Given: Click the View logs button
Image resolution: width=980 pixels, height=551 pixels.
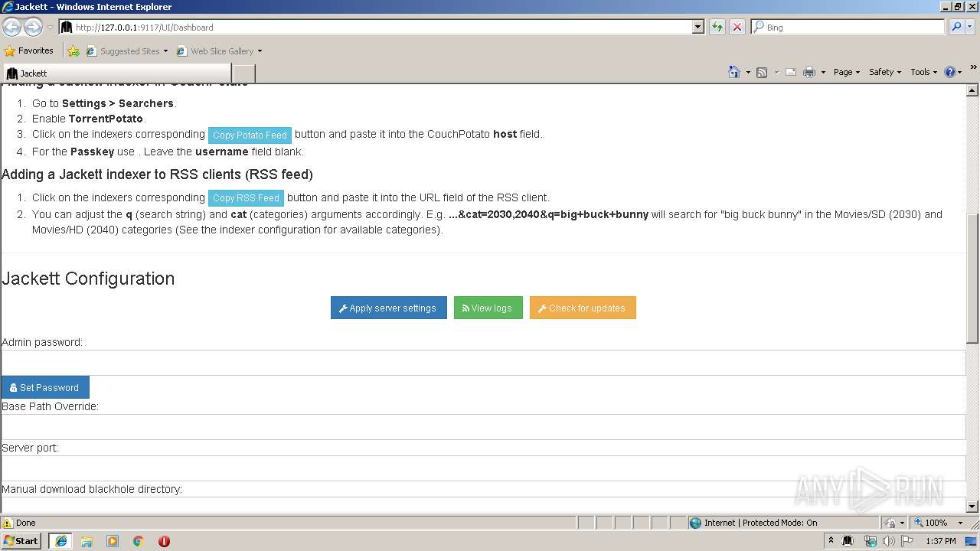Looking at the screenshot, I should (488, 308).
